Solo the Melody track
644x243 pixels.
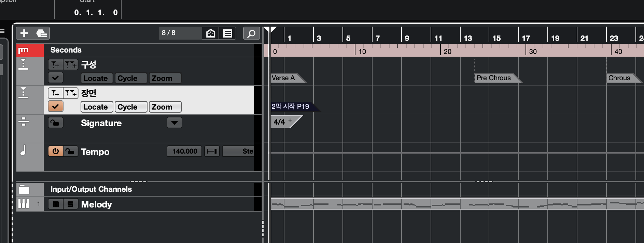(x=71, y=204)
